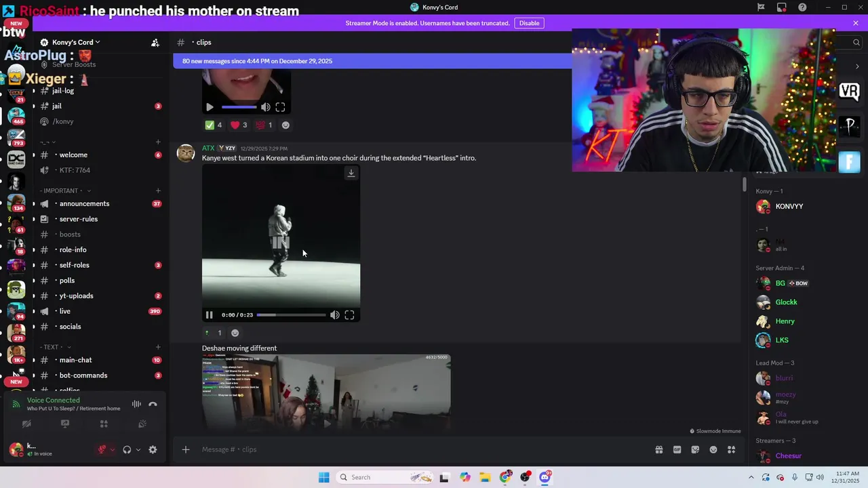Image resolution: width=868 pixels, height=488 pixels.
Task: Disconnect from the voice channel
Action: click(153, 404)
